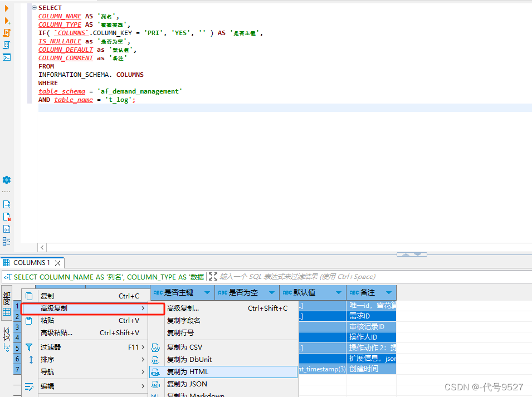
Task: Collapse the SELECT statement fold marker
Action: tap(35, 7)
